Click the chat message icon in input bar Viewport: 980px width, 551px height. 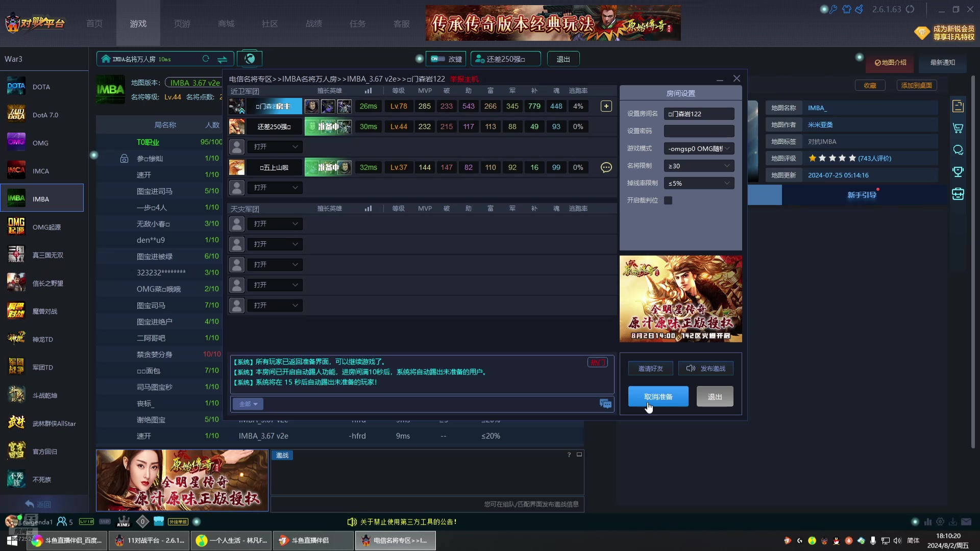pos(605,404)
